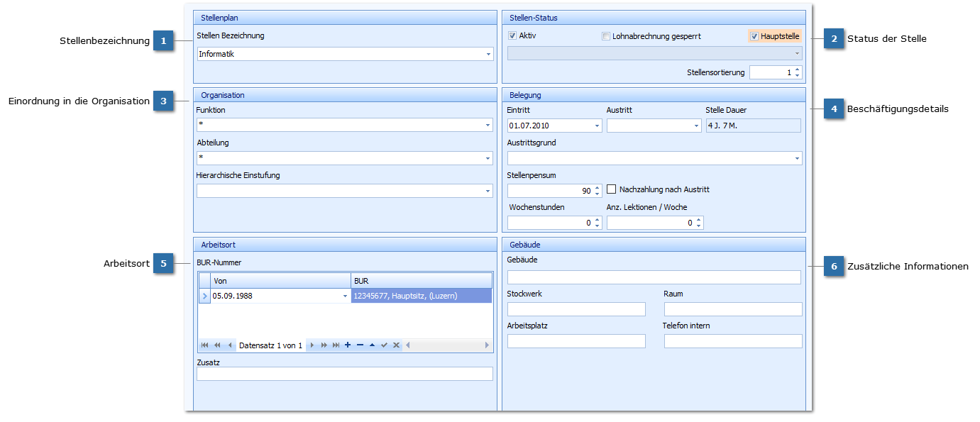Click the BUR column header
Viewport: 980px width, 422px height.
coord(421,281)
